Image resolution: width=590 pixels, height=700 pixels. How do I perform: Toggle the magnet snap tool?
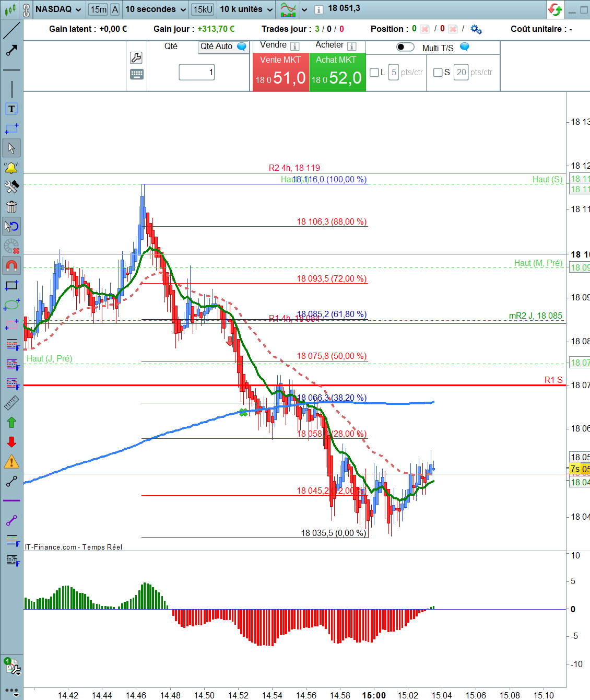[11, 265]
